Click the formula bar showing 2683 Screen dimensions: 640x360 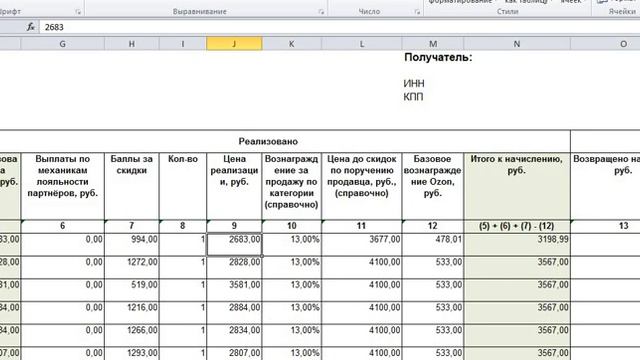[x=339, y=27]
